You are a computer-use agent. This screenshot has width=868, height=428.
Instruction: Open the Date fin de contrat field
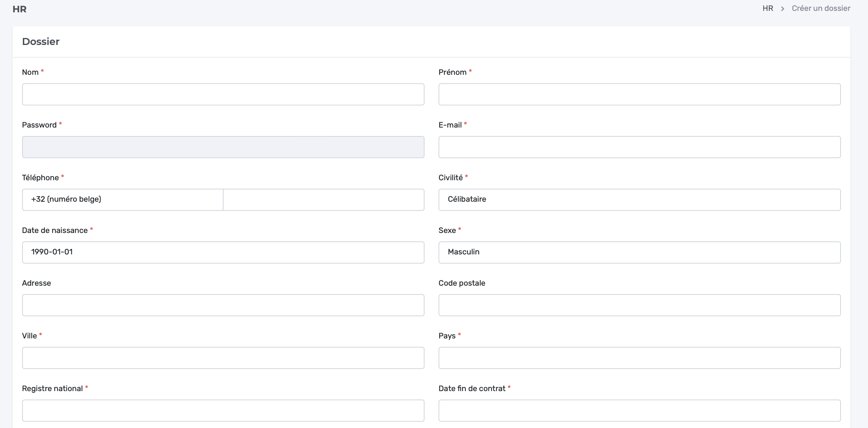(x=639, y=410)
